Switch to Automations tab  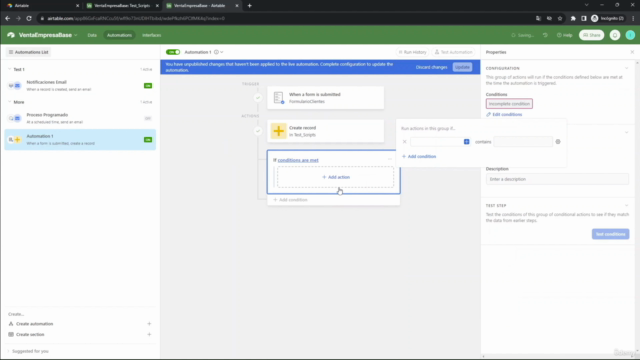pos(119,36)
